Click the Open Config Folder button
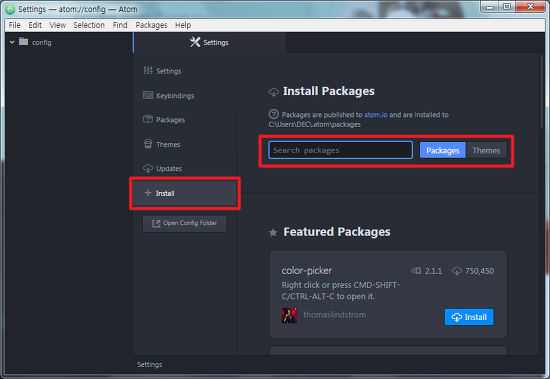This screenshot has height=379, width=550. (184, 224)
